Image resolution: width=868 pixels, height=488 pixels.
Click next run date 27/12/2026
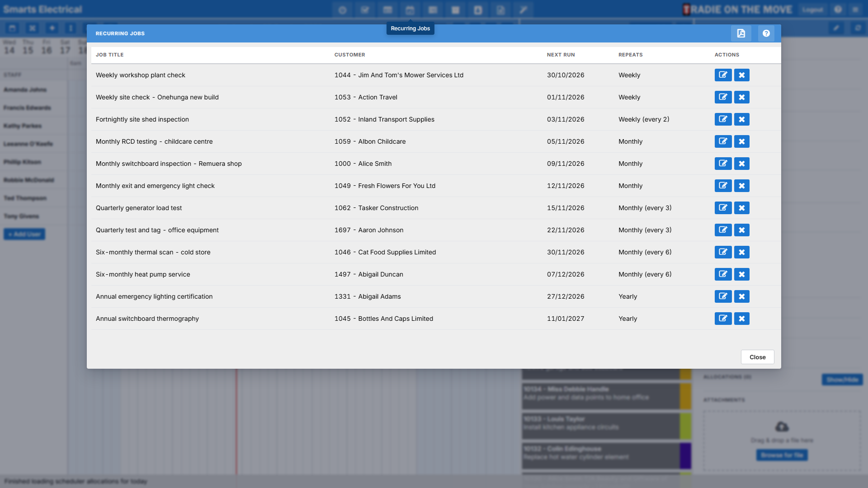coord(566,296)
